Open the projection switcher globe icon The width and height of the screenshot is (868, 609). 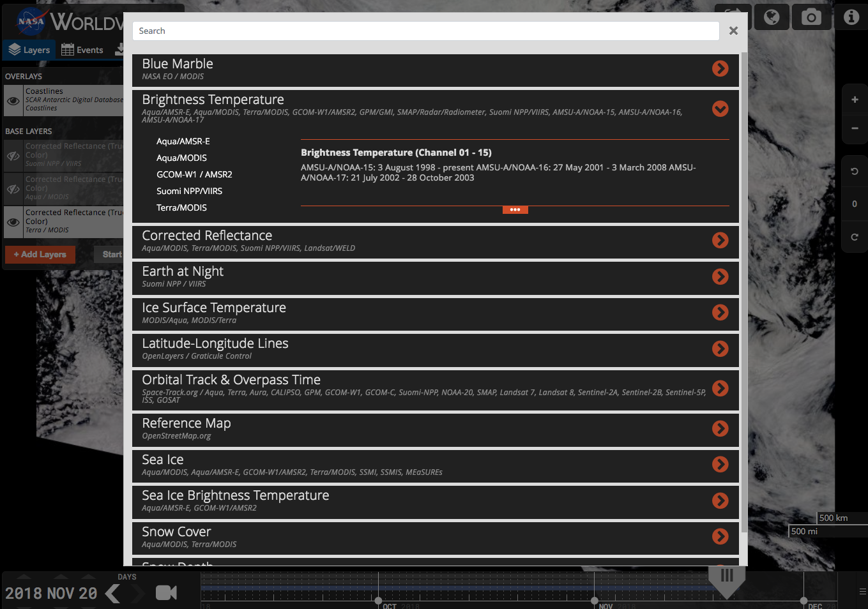[771, 17]
